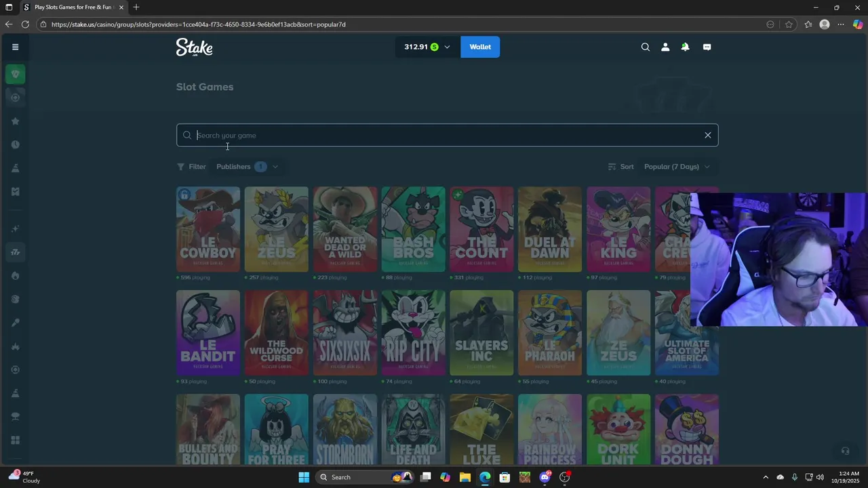Viewport: 868px width, 488px height.
Task: Open the user profile icon
Action: (665, 47)
